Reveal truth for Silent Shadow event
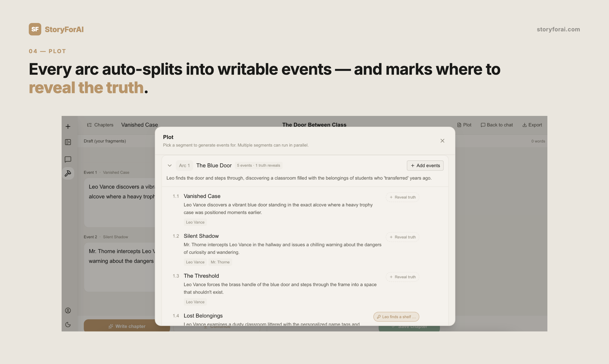The height and width of the screenshot is (364, 609). coord(403,237)
